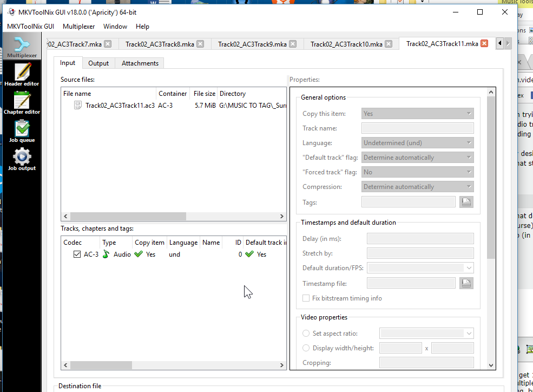Viewport: 533px width, 392px height.
Task: Click the Timestamp file input field
Action: tap(411, 283)
